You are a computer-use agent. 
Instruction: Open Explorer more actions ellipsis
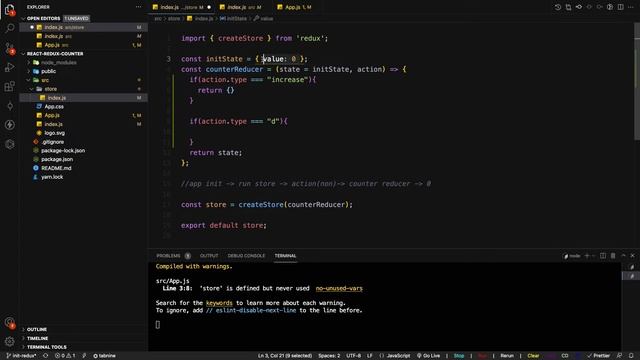click(139, 7)
